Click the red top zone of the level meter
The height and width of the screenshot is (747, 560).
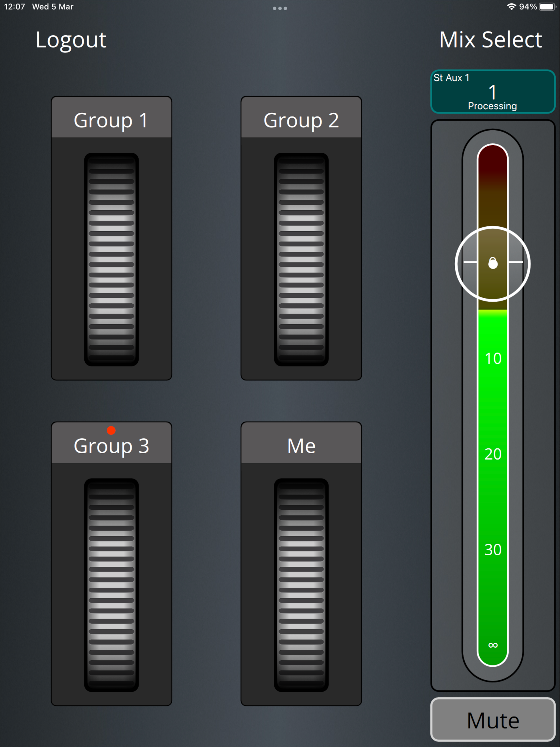[x=492, y=162]
